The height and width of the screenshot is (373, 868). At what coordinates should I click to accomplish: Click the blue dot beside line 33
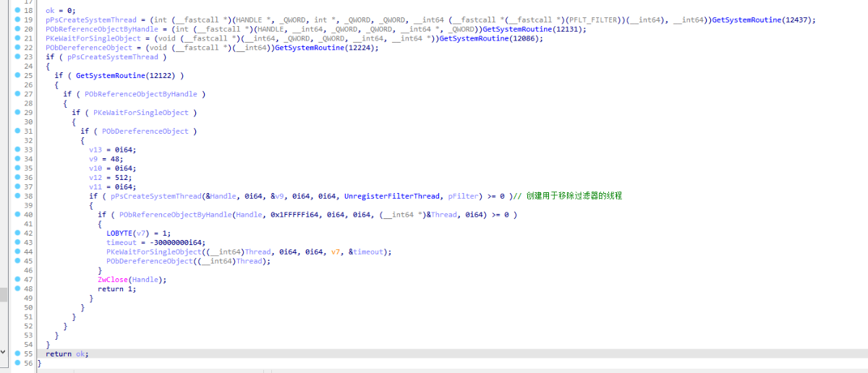click(x=17, y=150)
